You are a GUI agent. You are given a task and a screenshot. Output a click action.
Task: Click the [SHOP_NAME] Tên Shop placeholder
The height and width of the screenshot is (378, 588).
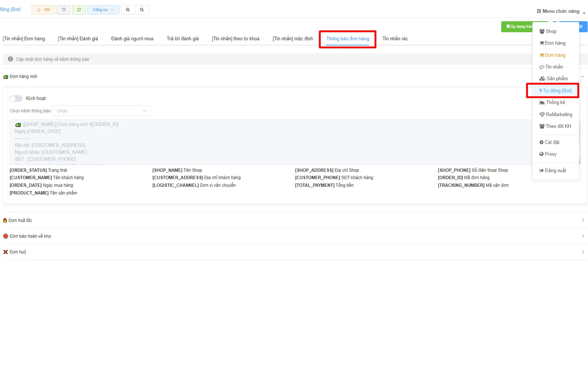(177, 170)
